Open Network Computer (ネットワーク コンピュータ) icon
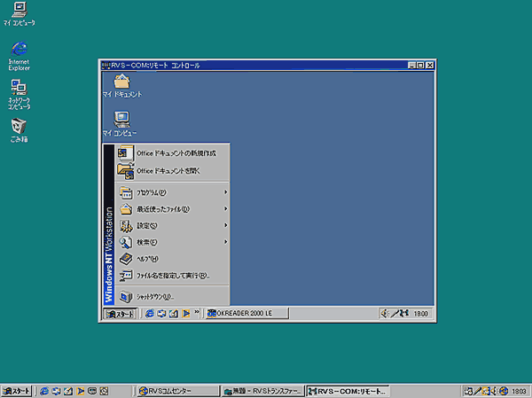532x398 pixels. (18, 87)
